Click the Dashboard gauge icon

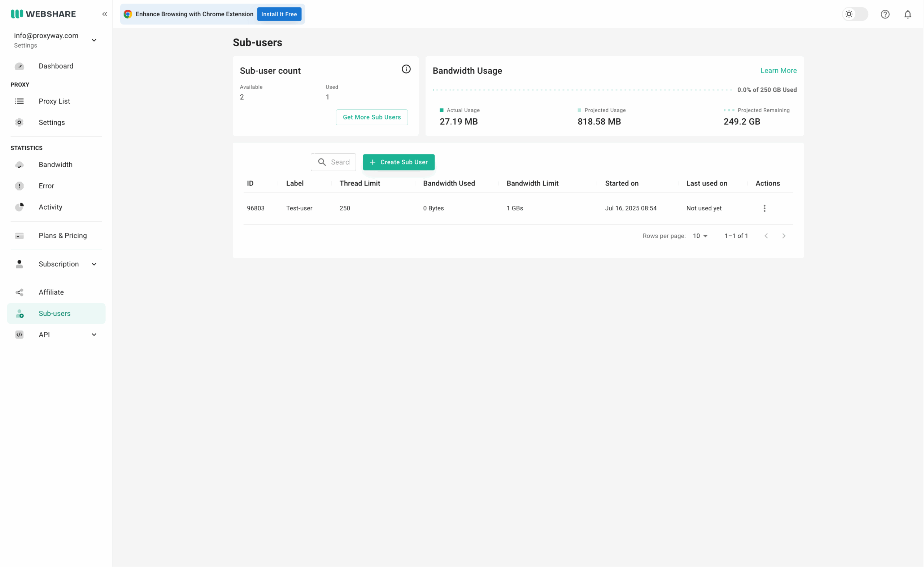point(19,66)
